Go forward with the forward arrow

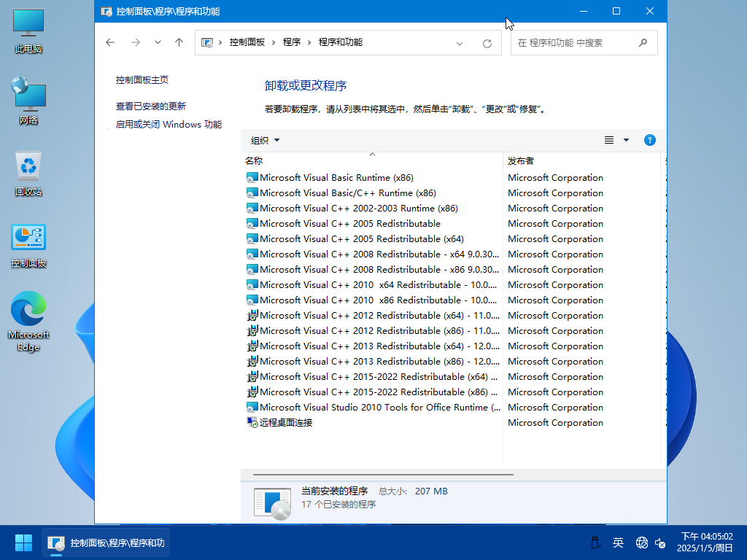(x=136, y=42)
